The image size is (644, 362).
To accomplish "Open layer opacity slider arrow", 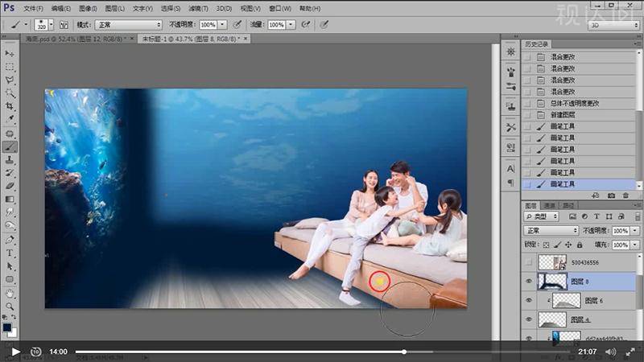I will [x=634, y=231].
